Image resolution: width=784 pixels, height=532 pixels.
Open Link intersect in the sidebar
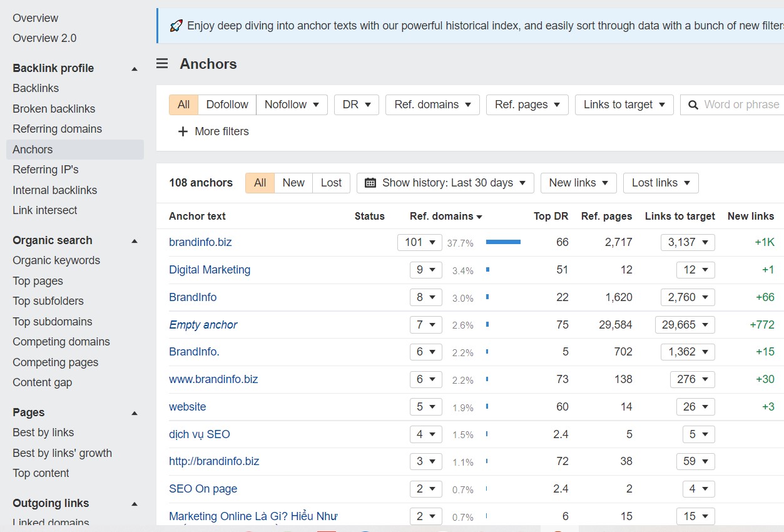(45, 210)
